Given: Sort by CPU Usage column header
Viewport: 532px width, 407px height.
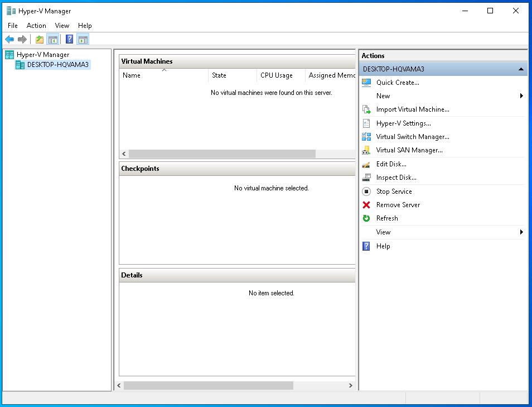Looking at the screenshot, I should (280, 75).
